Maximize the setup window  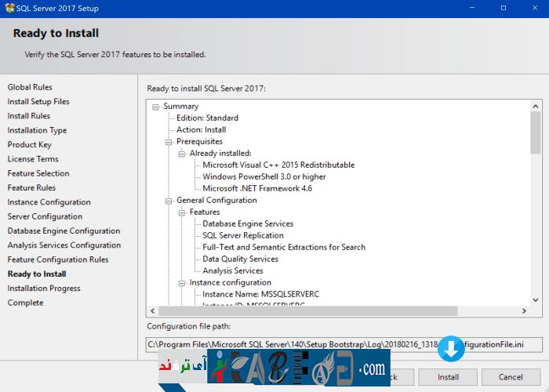[503, 8]
